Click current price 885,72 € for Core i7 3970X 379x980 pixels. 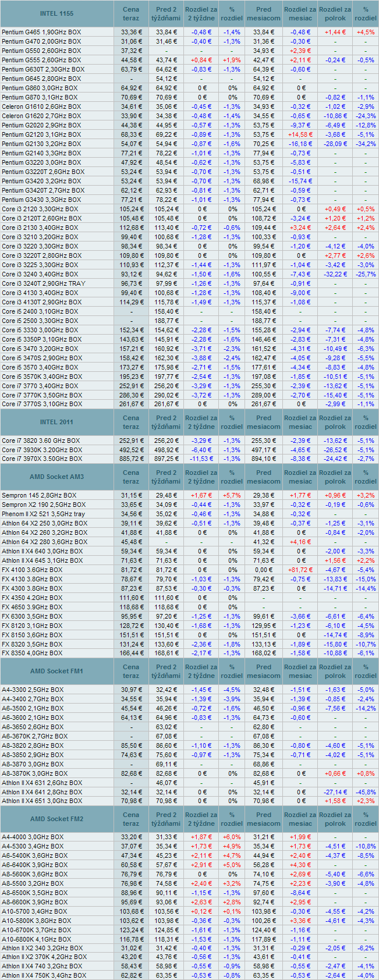point(131,459)
